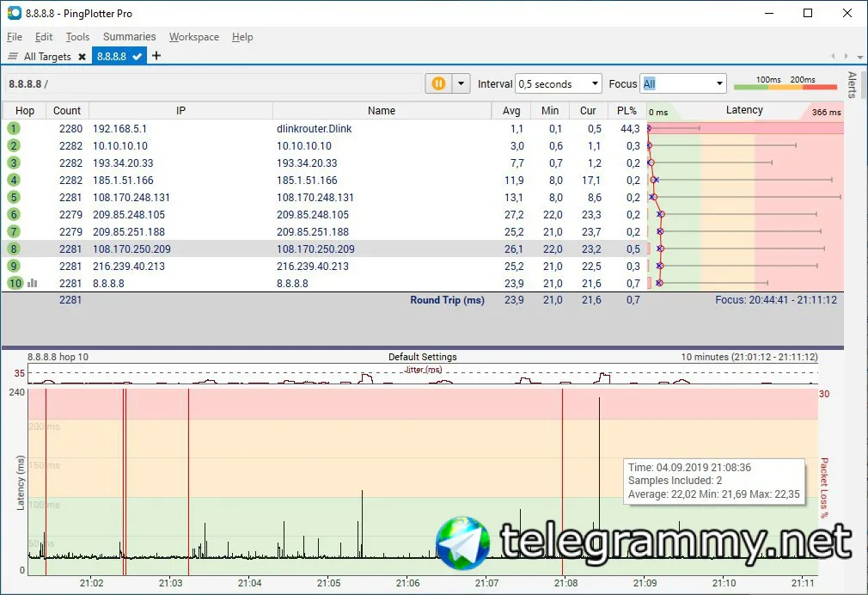This screenshot has width=868, height=595.
Task: Click Focus: 20:44:41 - 21:11:12 text
Action: 775,300
